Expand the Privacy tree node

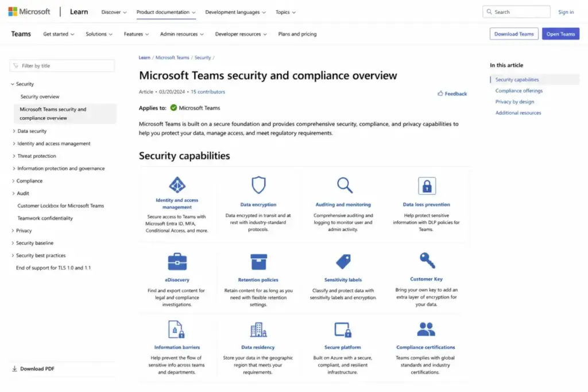point(13,231)
